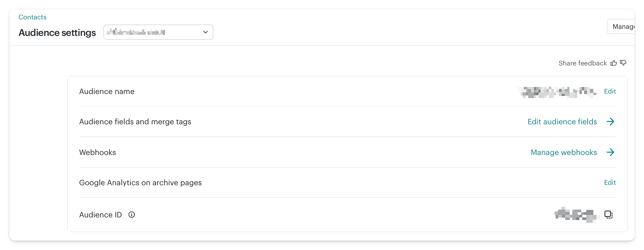Screen dimensions: 644x250
Task: Navigate back via the Contacts breadcrumb
Action: coord(32,17)
